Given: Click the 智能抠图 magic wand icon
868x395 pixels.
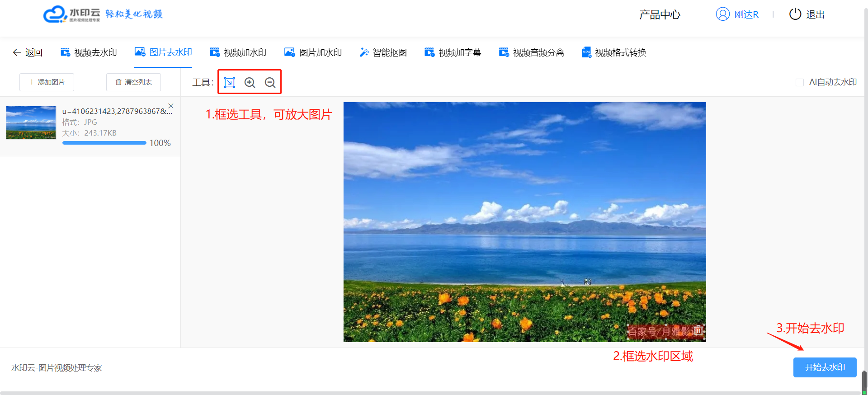Looking at the screenshot, I should coord(364,52).
